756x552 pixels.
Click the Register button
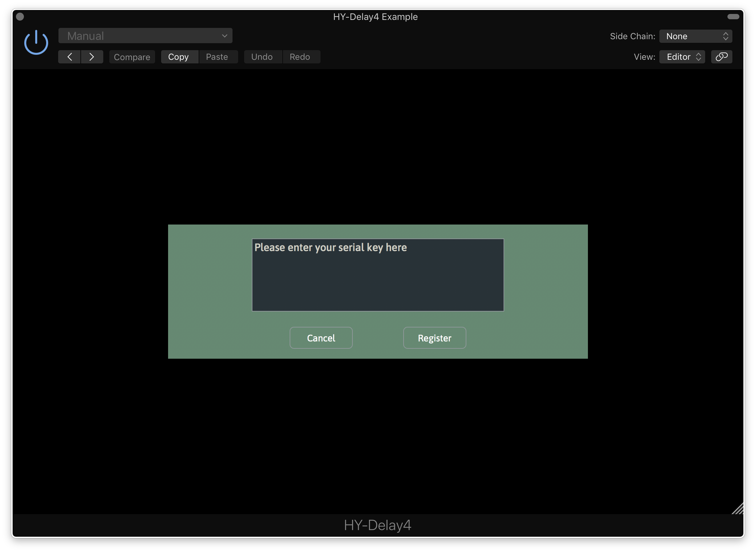click(x=434, y=338)
